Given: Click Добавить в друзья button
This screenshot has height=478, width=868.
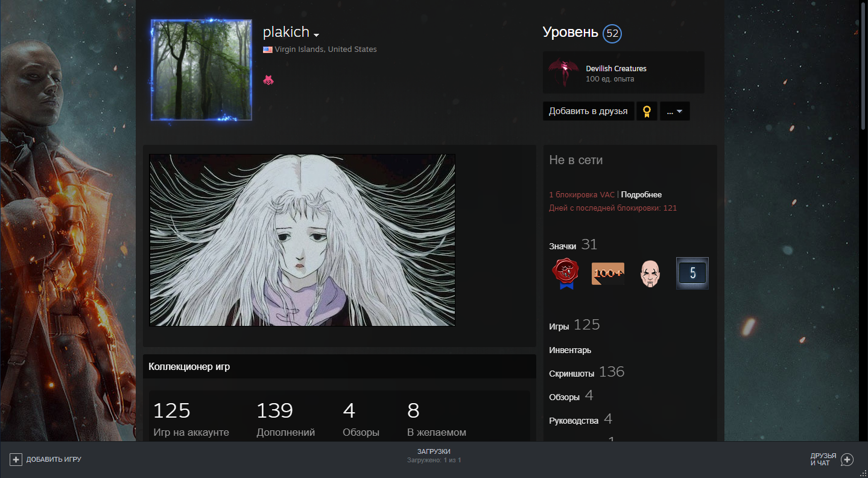Looking at the screenshot, I should point(588,111).
